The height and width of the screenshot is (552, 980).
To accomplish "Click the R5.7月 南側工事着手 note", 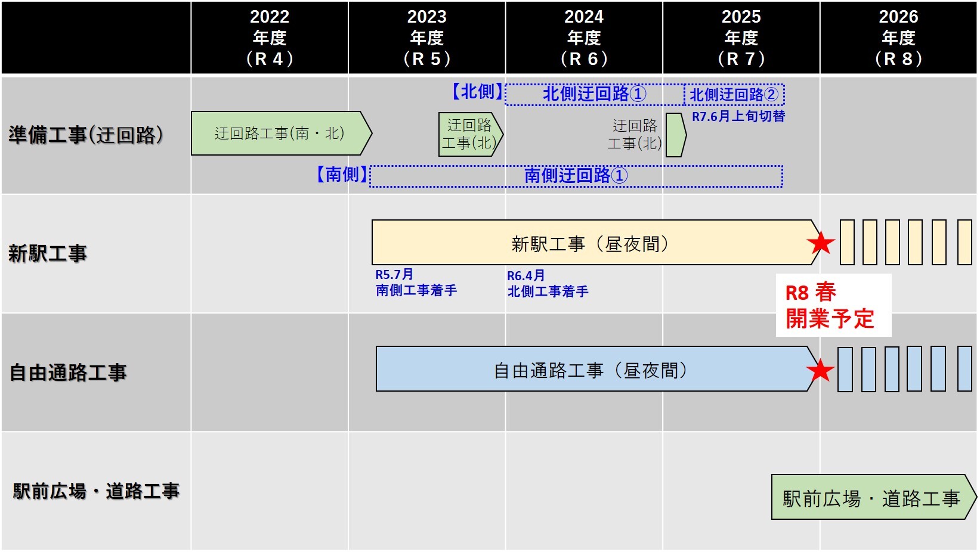I will (x=416, y=283).
